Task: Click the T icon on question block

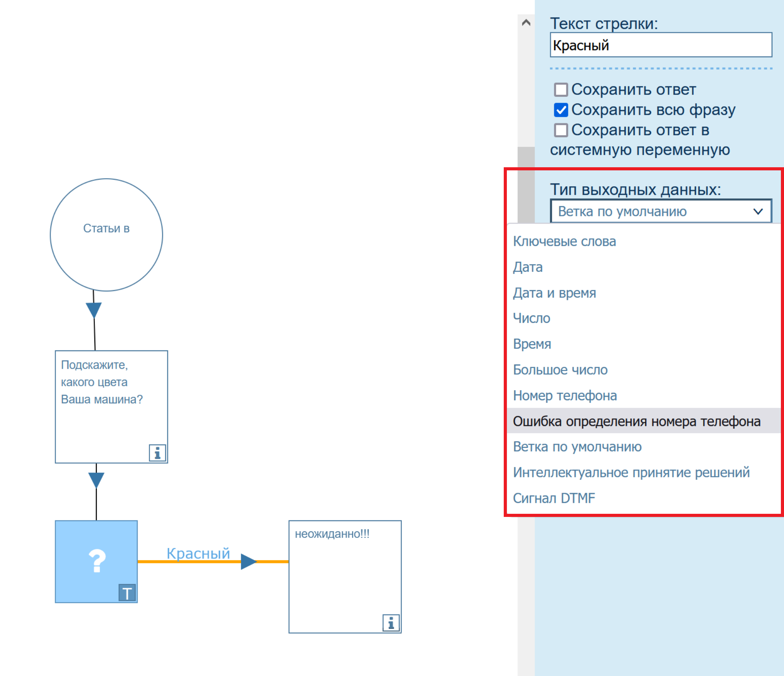Action: click(x=127, y=593)
